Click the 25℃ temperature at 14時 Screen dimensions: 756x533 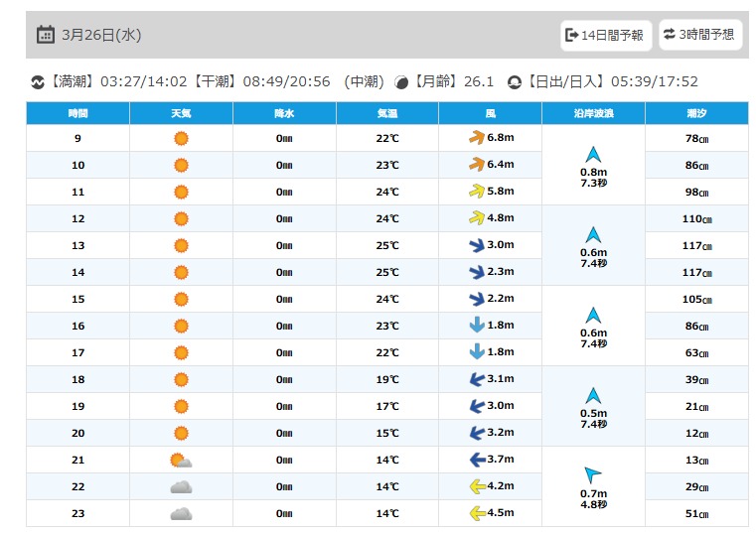[x=387, y=273]
